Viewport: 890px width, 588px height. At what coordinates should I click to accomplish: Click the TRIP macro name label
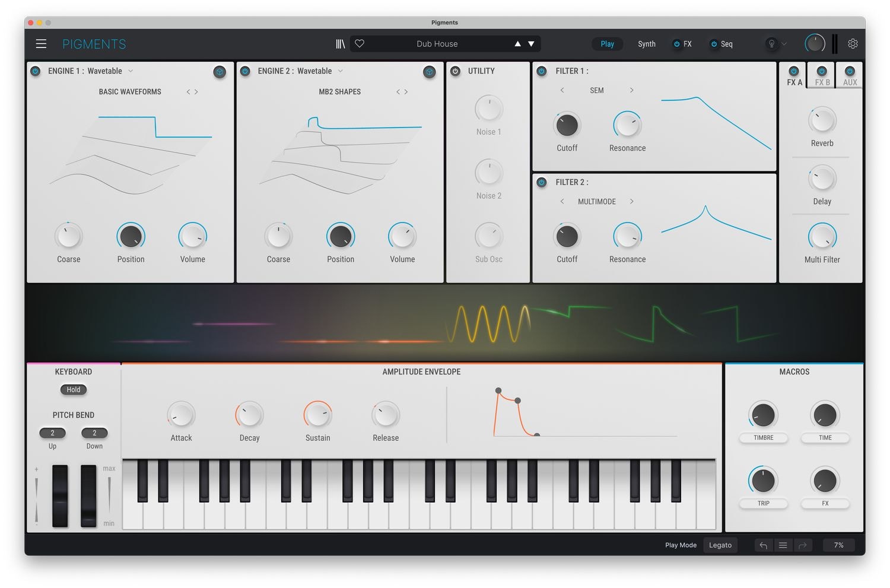click(764, 503)
